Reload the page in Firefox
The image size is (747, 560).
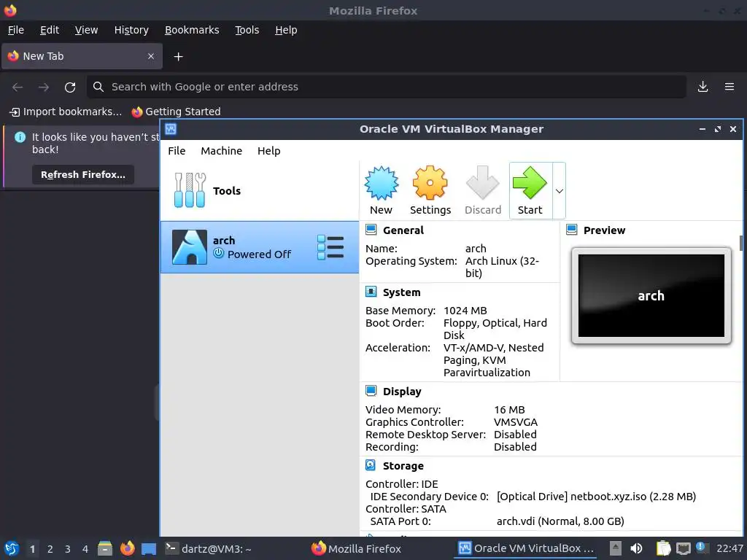tap(70, 87)
